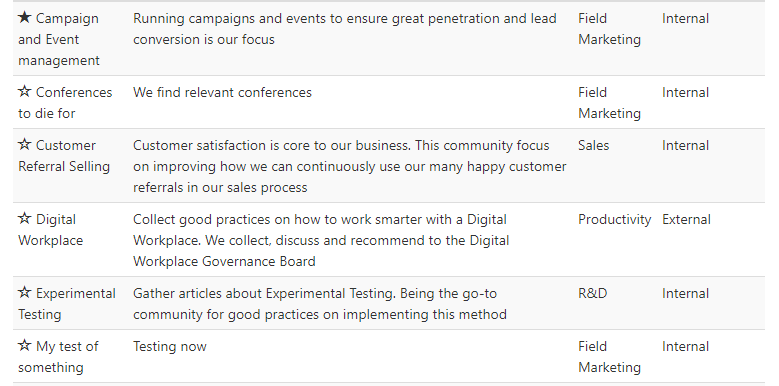Click Field Marketing in the Campaign row
The width and height of the screenshot is (779, 386).
610,29
